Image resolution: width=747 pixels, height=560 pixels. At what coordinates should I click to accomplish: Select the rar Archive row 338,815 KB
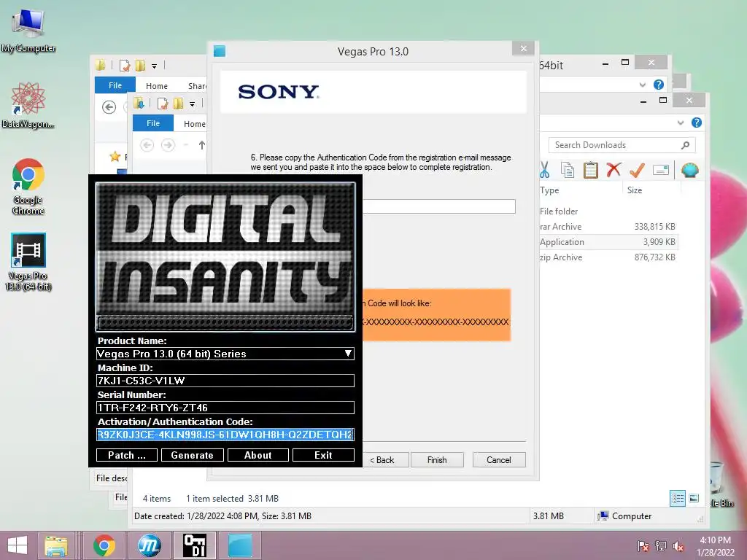pos(608,227)
